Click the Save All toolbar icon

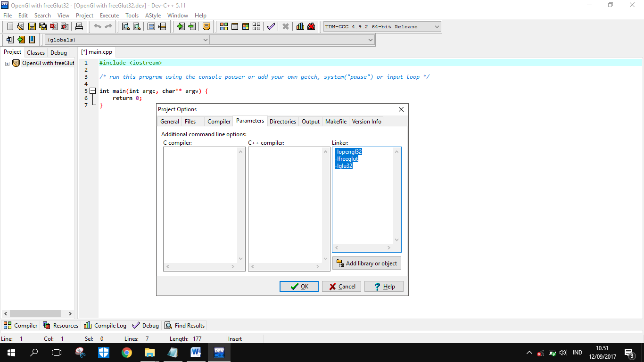[42, 26]
